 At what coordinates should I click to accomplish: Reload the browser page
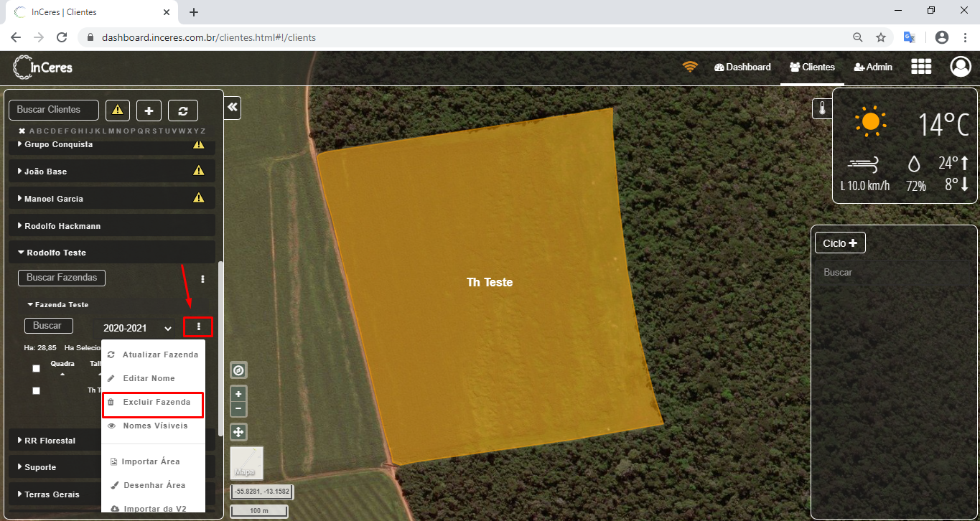tap(62, 37)
